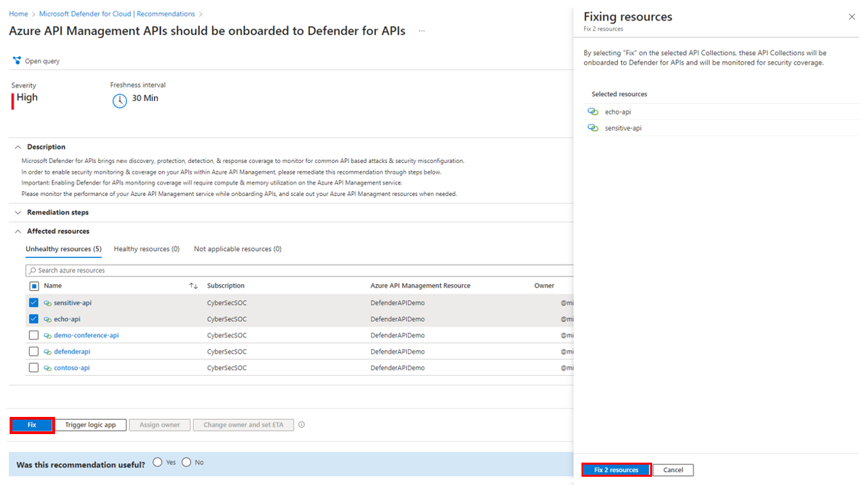This screenshot has height=485, width=868.
Task: Click the Open query icon
Action: pos(16,61)
